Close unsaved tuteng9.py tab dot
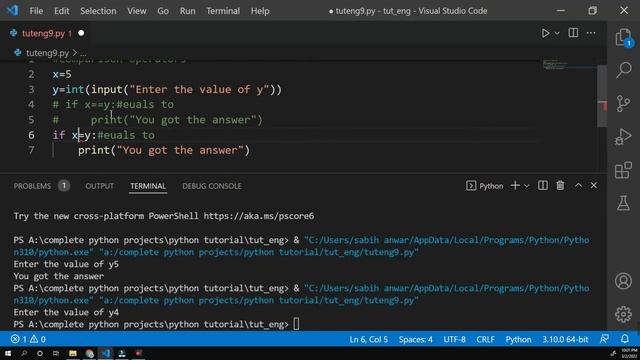Image resolution: width=640 pixels, height=360 pixels. [81, 33]
